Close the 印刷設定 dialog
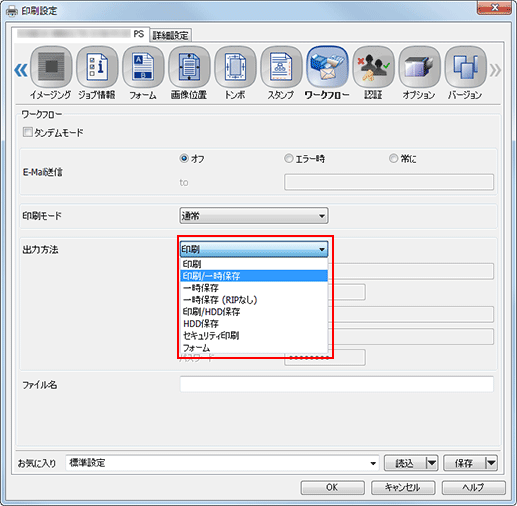 [x=495, y=7]
